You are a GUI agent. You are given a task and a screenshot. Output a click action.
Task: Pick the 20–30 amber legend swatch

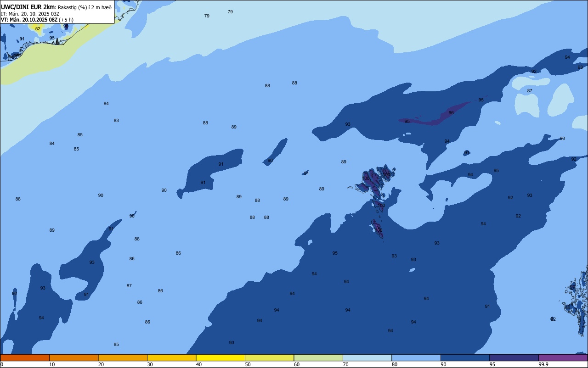pyautogui.click(x=123, y=357)
